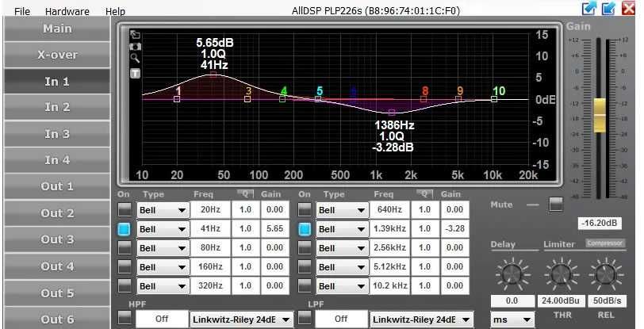Select EQ band marker 8 on graph
This screenshot has width=644, height=329.
tap(424, 99)
